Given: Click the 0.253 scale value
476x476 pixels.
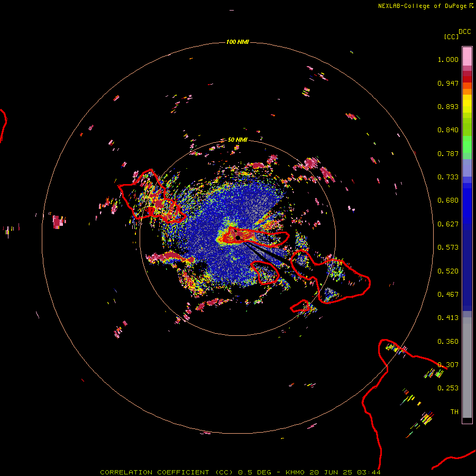Looking at the screenshot, I should tap(448, 388).
